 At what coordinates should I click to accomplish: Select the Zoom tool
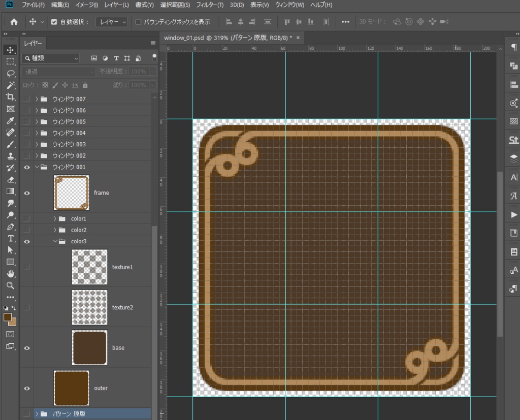10,285
